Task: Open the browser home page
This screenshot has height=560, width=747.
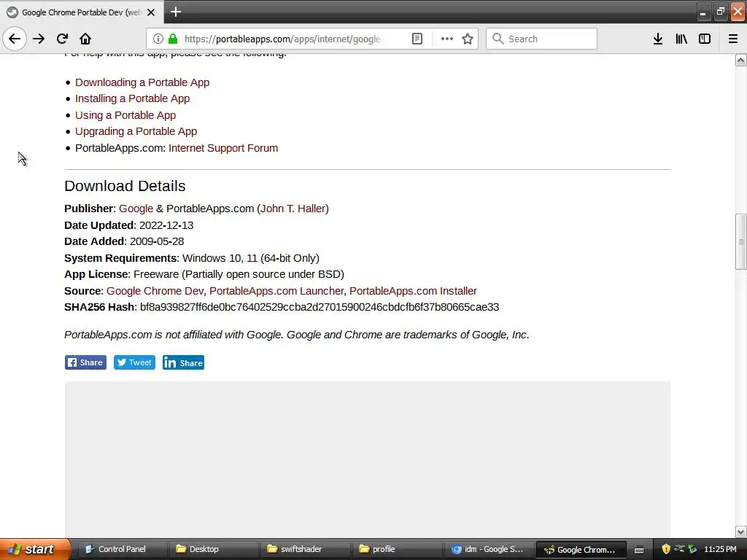Action: 85,39
